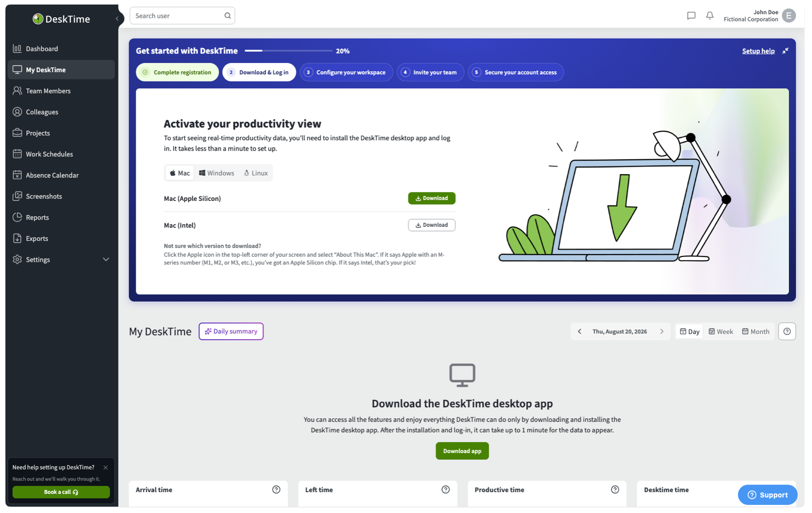The image size is (812, 513).
Task: Open the Colleagues section
Action: tap(61, 112)
